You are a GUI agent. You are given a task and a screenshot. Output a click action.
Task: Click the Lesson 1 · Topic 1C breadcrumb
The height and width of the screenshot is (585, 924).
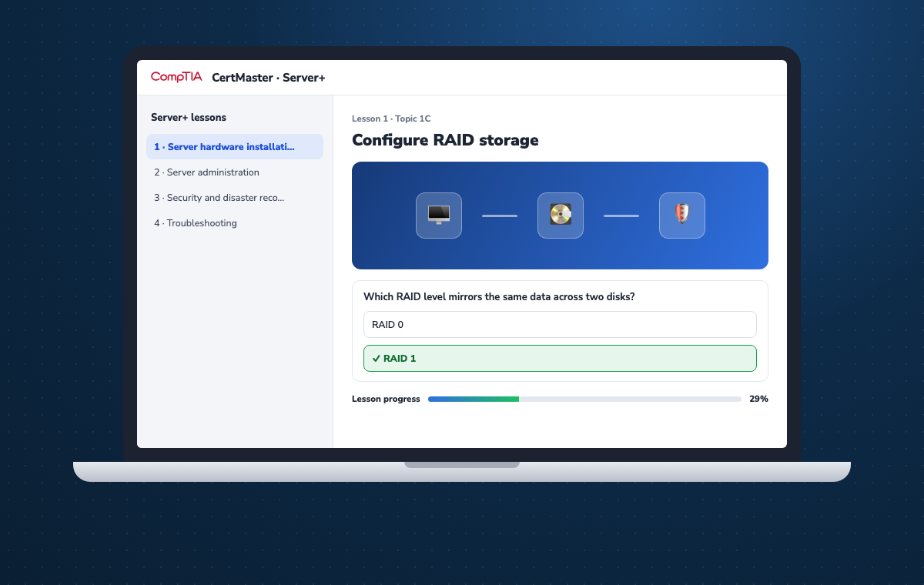(391, 119)
